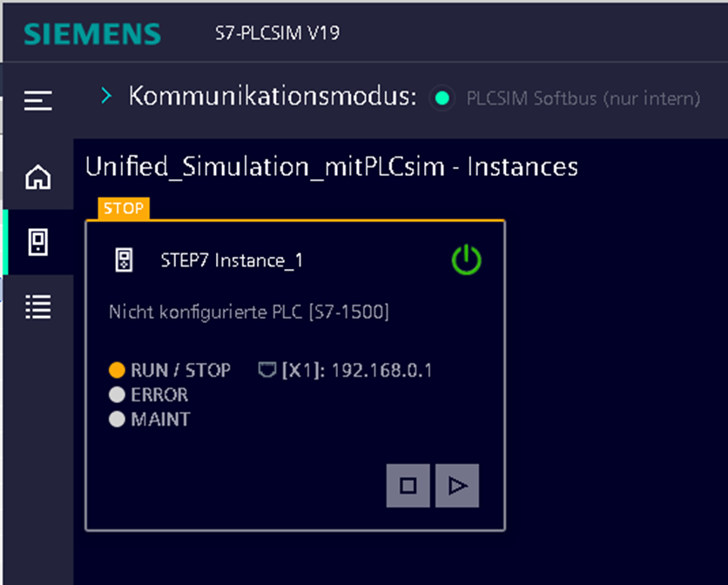Click the STOP status tab label
The image size is (728, 585).
[124, 208]
